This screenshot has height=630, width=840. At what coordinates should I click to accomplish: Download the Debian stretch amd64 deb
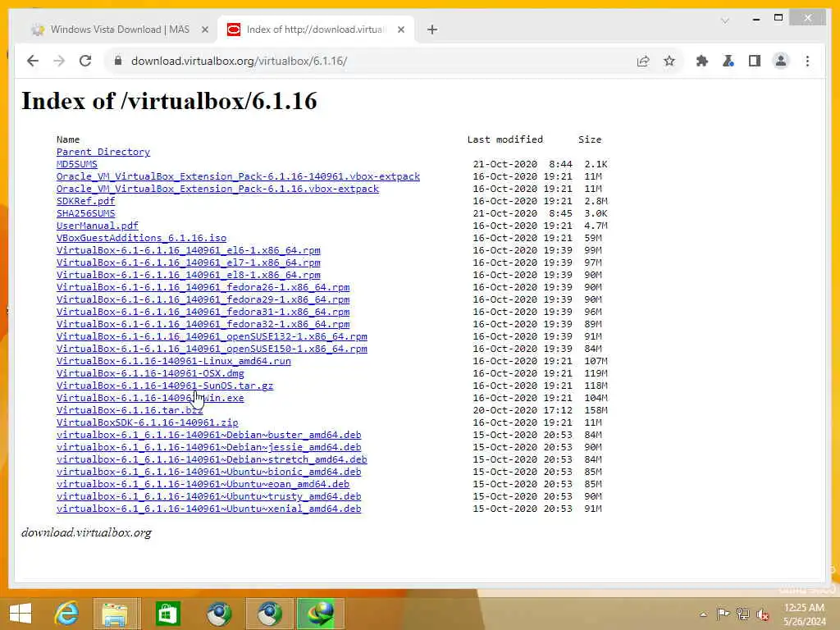(x=212, y=460)
